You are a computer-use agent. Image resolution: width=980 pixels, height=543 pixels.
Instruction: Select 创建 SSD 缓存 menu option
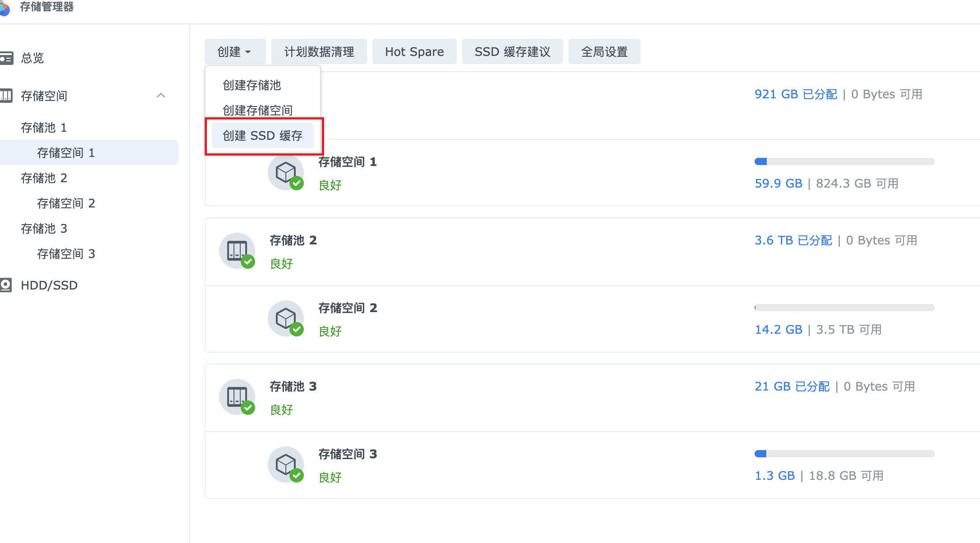[263, 136]
